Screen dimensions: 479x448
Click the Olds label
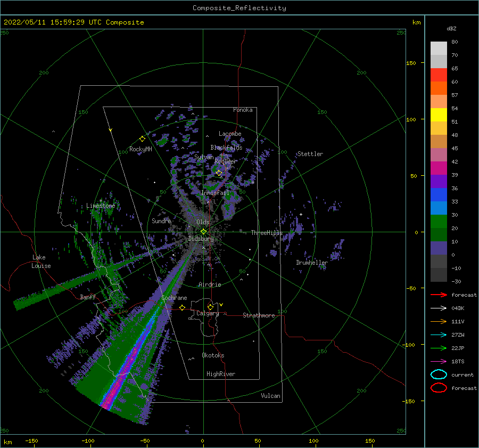tap(203, 222)
